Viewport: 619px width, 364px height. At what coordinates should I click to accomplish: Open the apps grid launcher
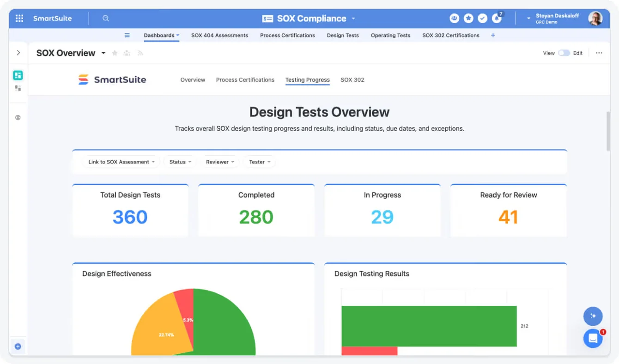coord(19,18)
